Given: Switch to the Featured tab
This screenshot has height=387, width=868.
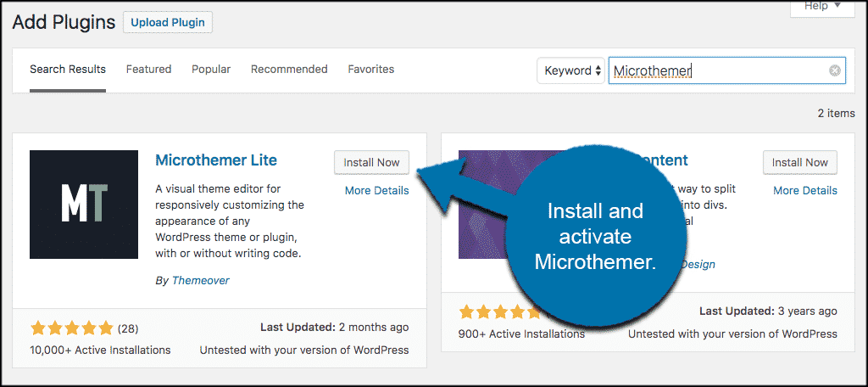Looking at the screenshot, I should tap(149, 70).
